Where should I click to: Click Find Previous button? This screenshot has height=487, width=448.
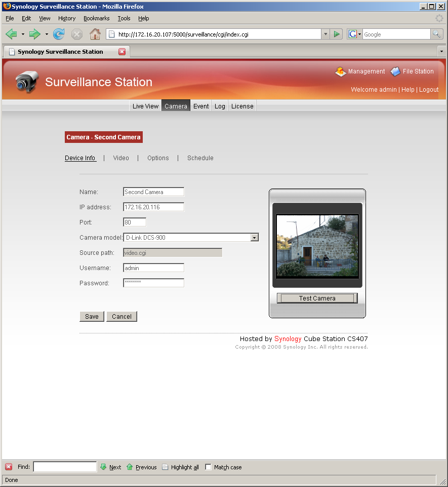click(141, 467)
